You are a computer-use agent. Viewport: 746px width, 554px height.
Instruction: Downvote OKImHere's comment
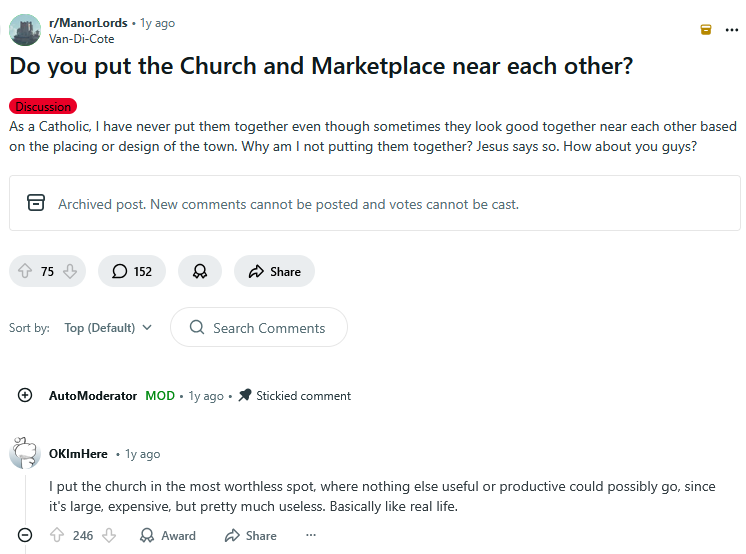pos(109,535)
